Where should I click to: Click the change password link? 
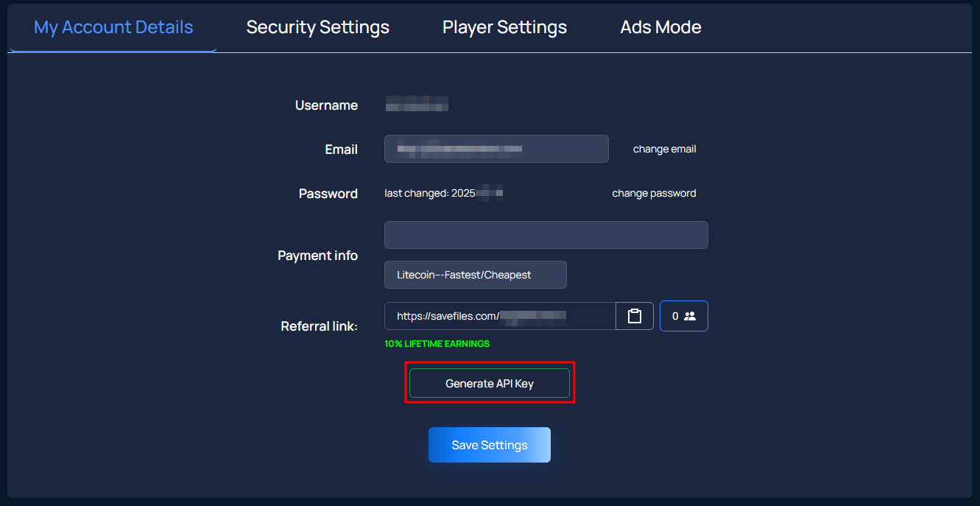(x=654, y=193)
